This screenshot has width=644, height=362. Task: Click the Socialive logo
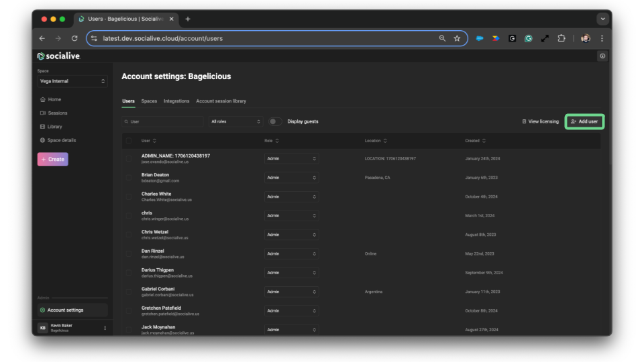coord(58,56)
